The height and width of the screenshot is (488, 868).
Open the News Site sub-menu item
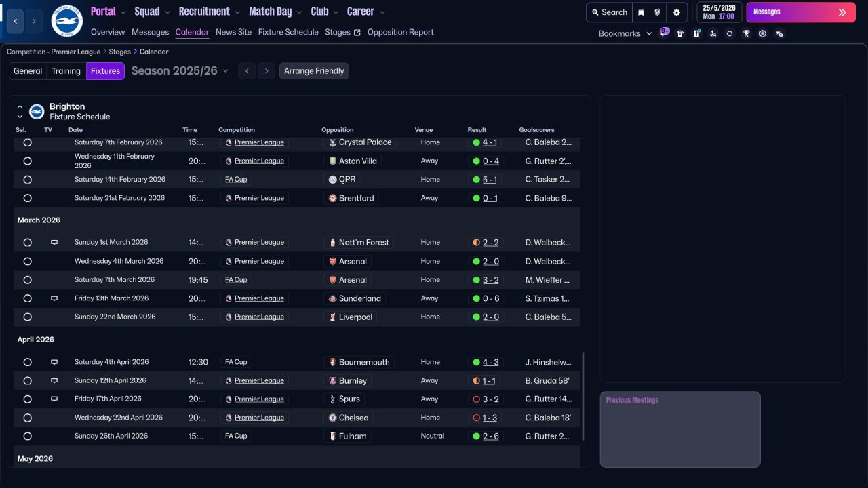[233, 32]
